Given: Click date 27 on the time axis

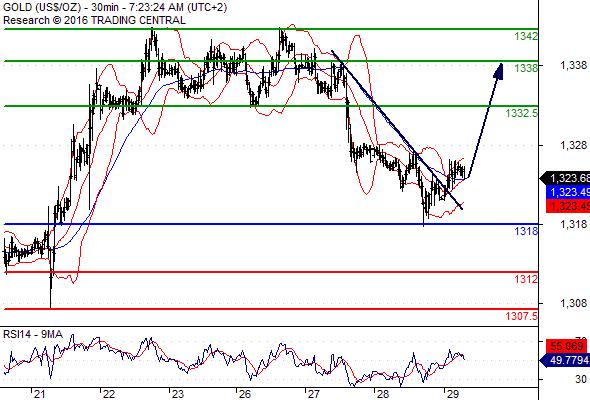Looking at the screenshot, I should pyautogui.click(x=314, y=394).
